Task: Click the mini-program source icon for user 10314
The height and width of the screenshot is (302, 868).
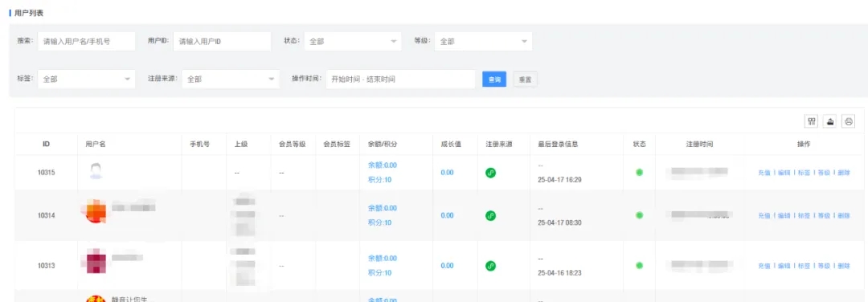Action: point(490,216)
